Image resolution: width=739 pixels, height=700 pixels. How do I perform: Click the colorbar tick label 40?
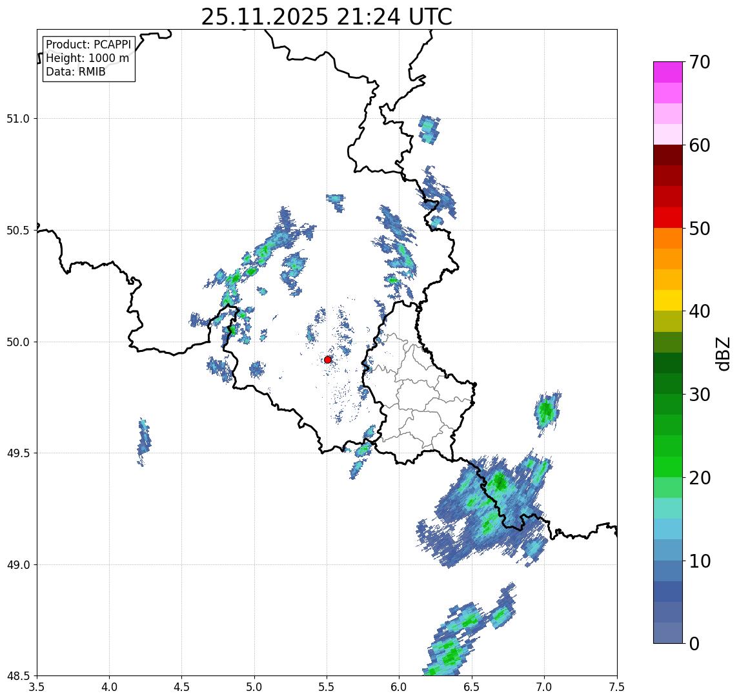click(x=700, y=311)
